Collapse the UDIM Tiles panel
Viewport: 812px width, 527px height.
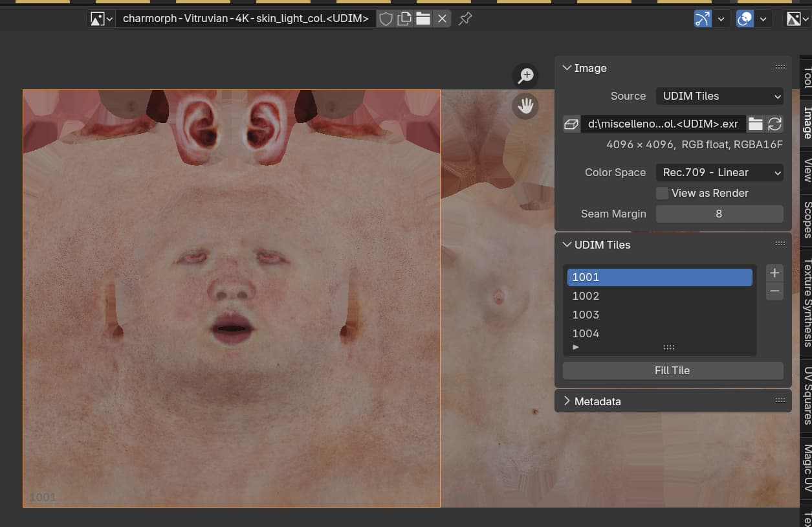pyautogui.click(x=567, y=245)
